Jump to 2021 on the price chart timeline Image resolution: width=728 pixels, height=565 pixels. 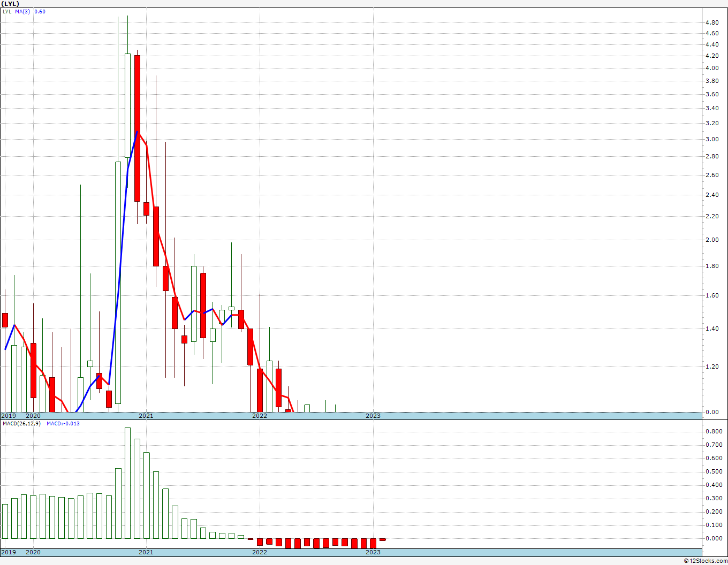[146, 416]
